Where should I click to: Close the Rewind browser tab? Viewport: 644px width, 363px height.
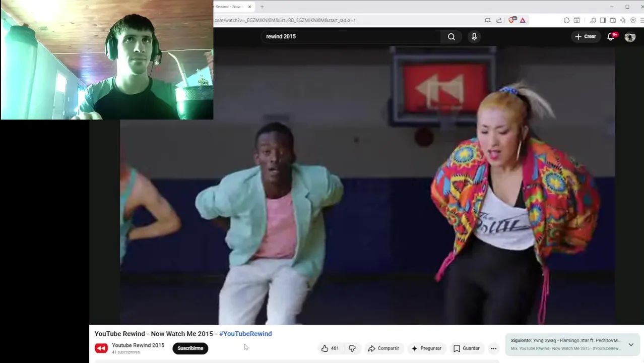click(x=249, y=7)
